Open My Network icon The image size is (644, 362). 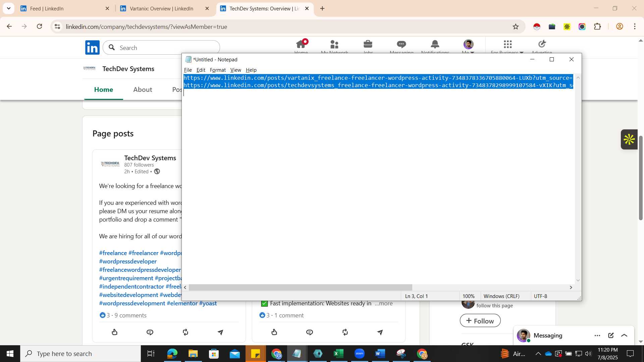click(x=334, y=44)
